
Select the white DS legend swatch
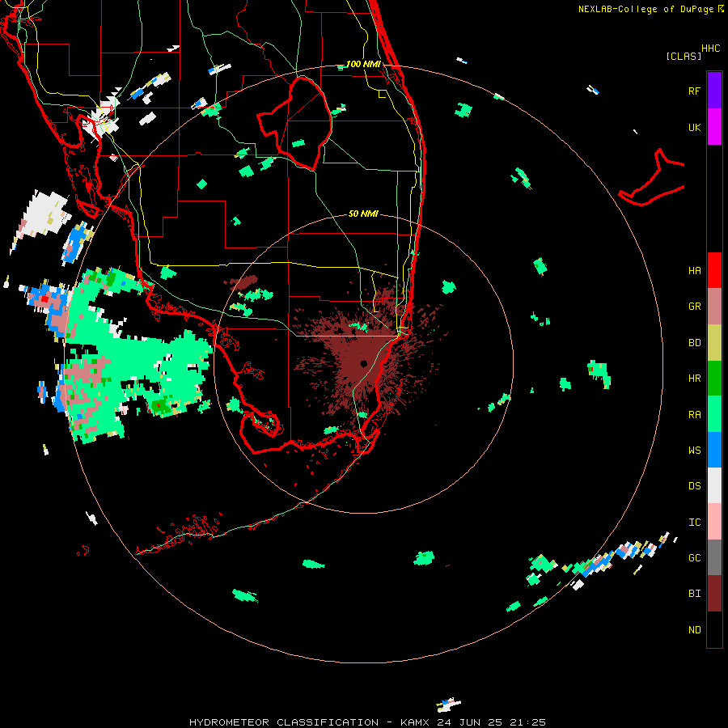pos(714,485)
